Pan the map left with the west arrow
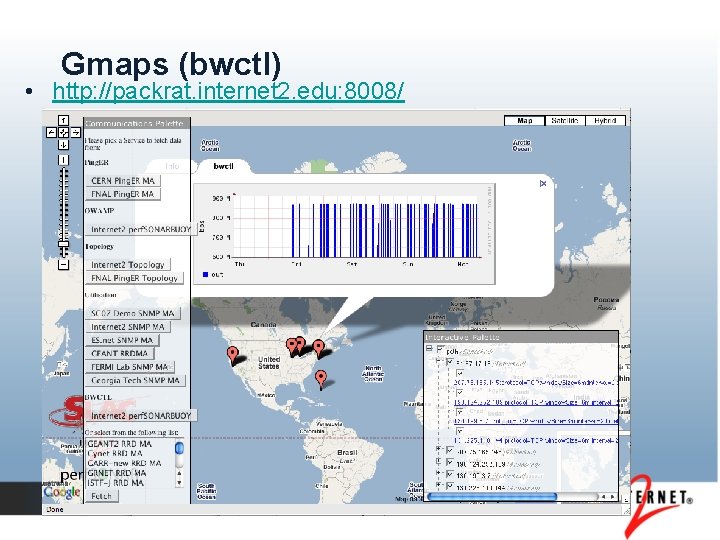 [x=51, y=133]
